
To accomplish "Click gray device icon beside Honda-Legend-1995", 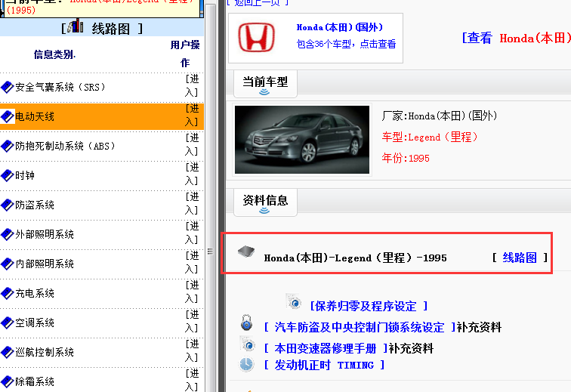I will 246,251.
